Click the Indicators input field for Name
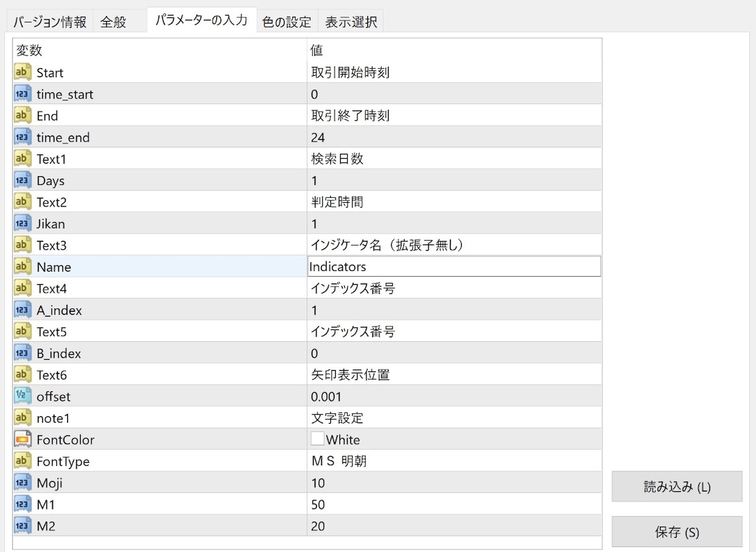 [454, 267]
